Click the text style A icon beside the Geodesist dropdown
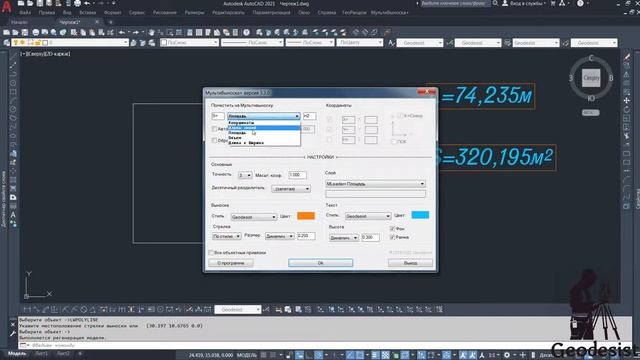Image resolution: width=640 pixels, height=360 pixels. (391, 42)
